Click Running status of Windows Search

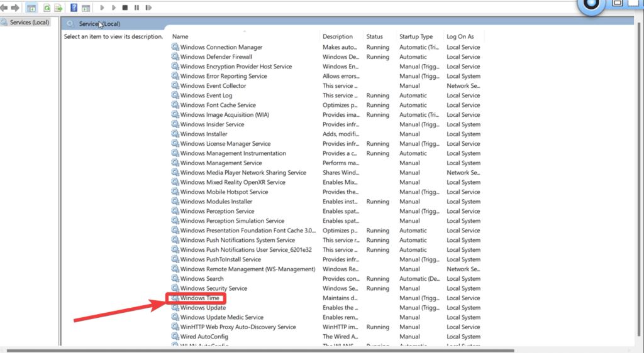378,278
